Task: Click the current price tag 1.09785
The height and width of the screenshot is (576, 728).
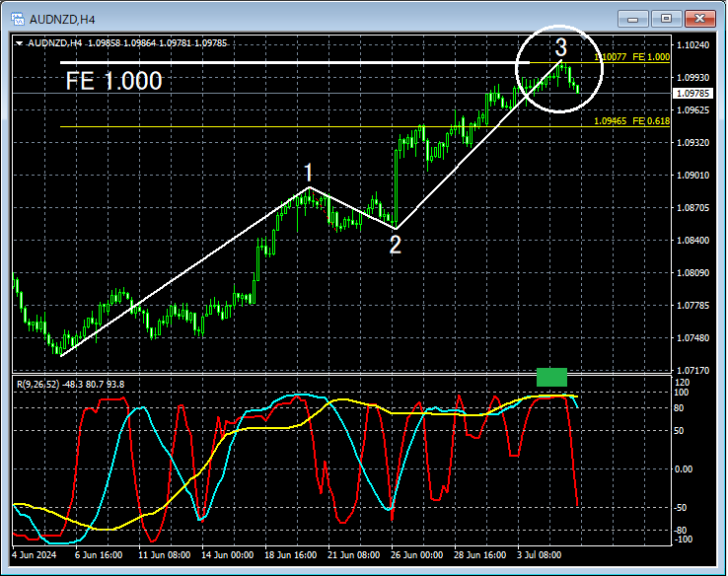Action: [692, 94]
